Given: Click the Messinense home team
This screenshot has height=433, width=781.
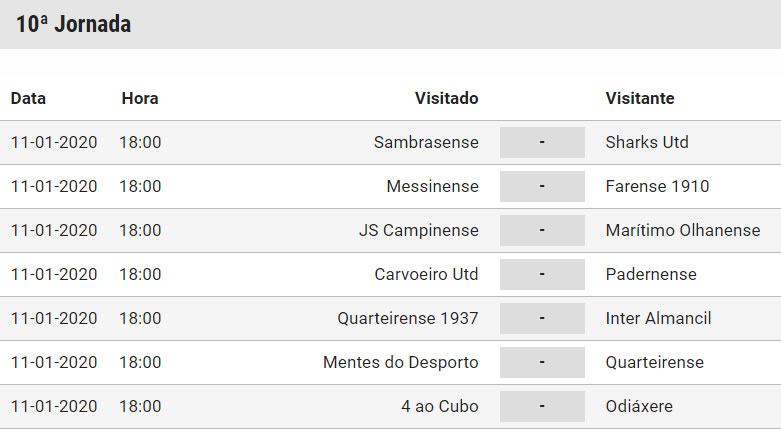Looking at the screenshot, I should (x=432, y=186).
